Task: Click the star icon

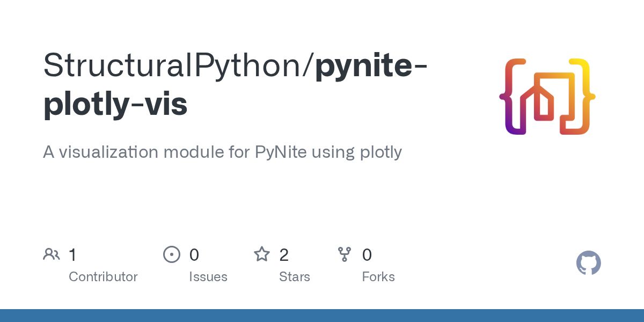Action: pos(262,254)
